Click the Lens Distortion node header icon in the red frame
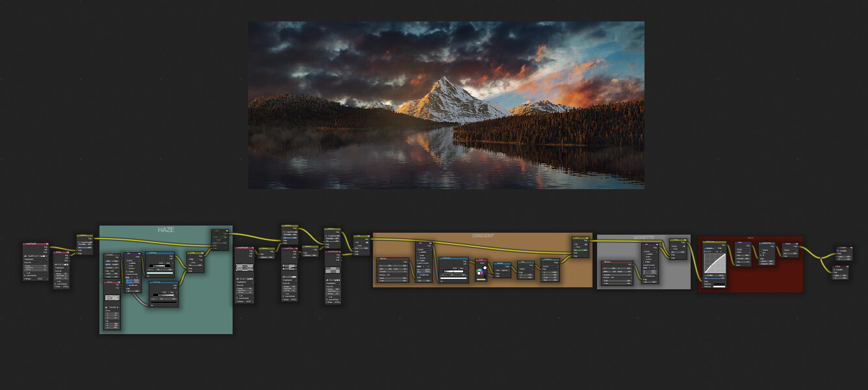The height and width of the screenshot is (390, 868). 773,243
